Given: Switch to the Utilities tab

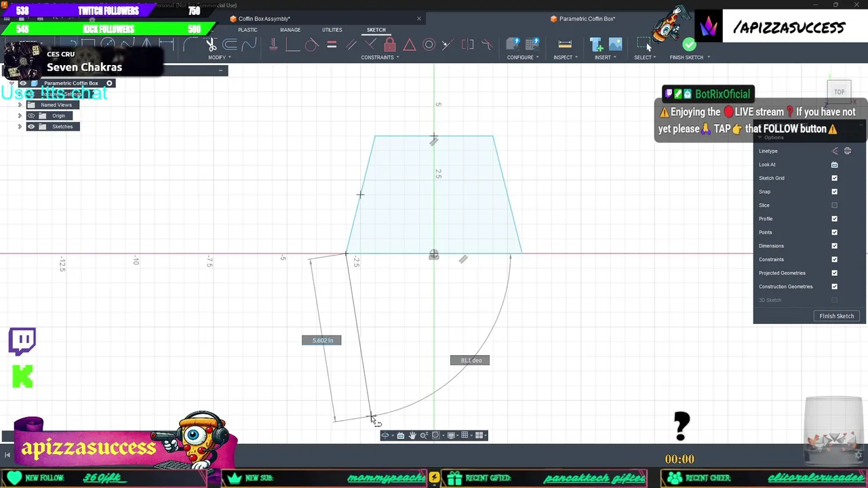Looking at the screenshot, I should [332, 30].
